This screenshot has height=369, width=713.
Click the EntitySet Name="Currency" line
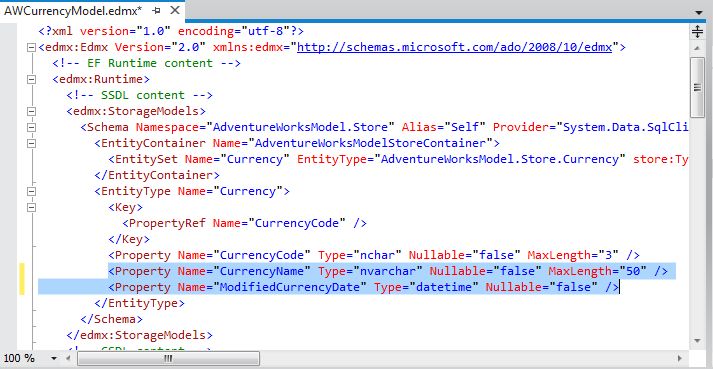click(x=399, y=159)
